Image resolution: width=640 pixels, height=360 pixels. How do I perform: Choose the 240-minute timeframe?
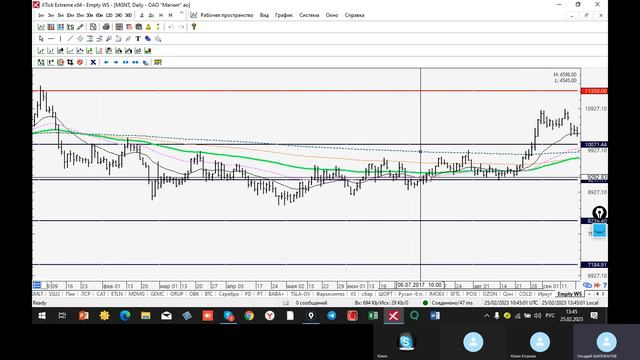[x=118, y=15]
